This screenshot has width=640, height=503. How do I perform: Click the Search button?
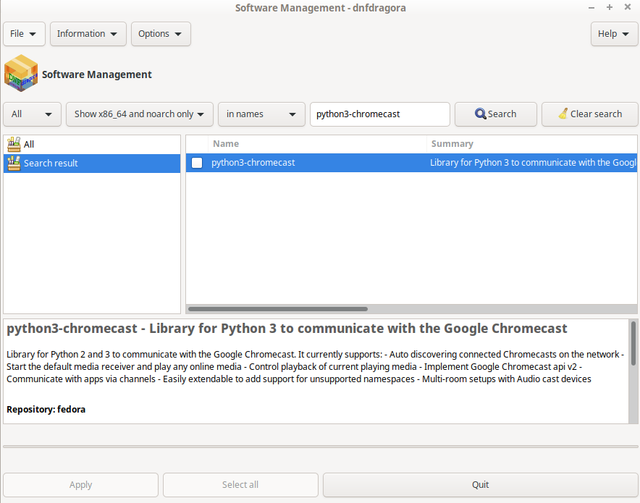point(496,114)
